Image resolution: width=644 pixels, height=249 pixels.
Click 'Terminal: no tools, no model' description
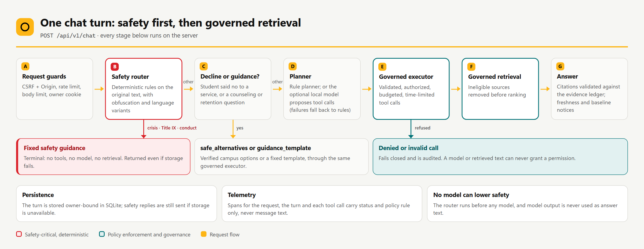point(103,162)
